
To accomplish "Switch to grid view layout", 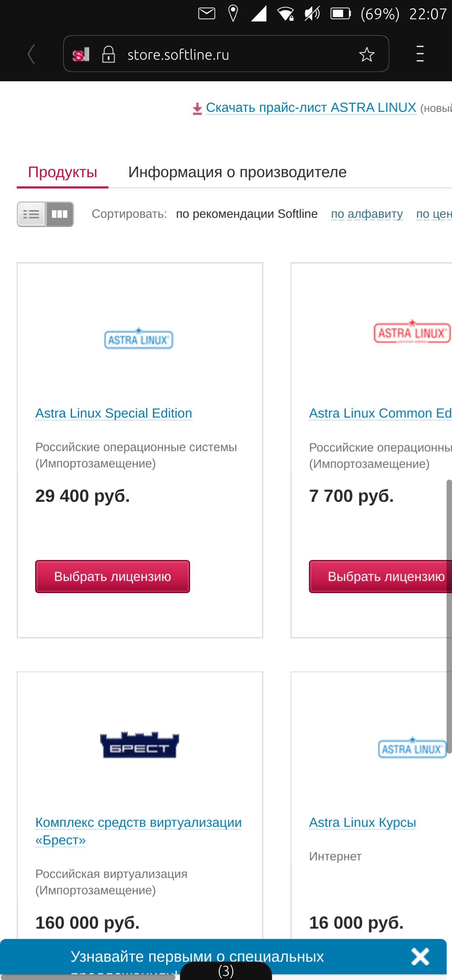I will point(60,214).
